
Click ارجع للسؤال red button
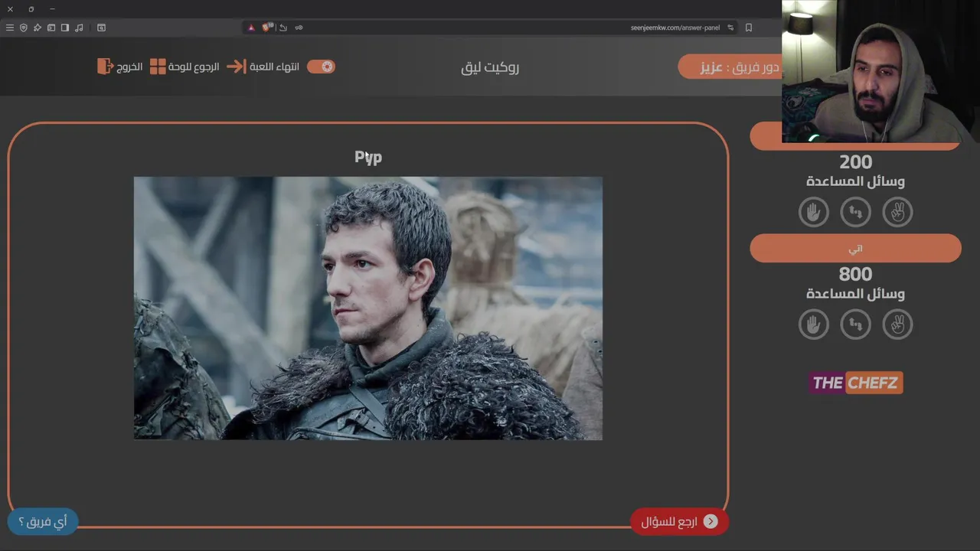679,521
